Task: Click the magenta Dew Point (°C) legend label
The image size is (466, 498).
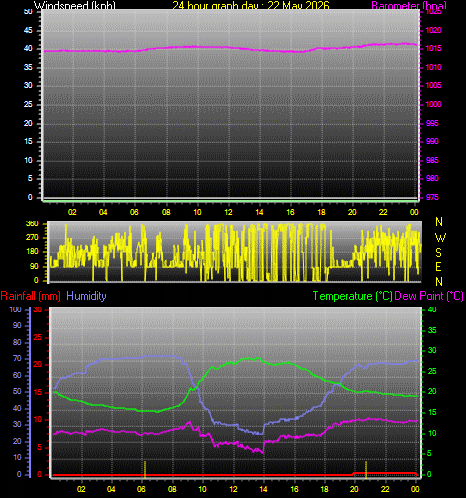Action: point(429,296)
